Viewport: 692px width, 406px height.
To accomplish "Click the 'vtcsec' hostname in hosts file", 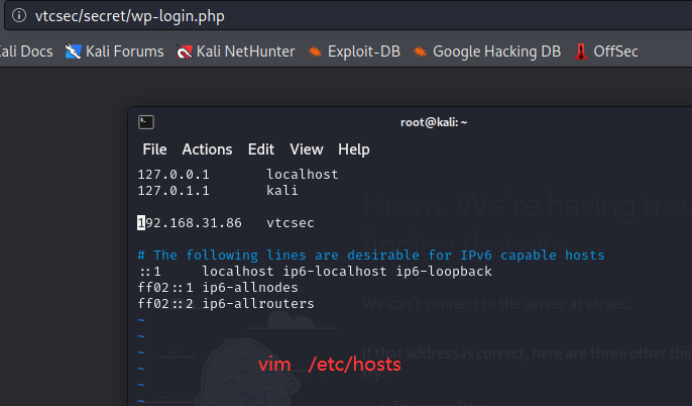I will tap(290, 223).
